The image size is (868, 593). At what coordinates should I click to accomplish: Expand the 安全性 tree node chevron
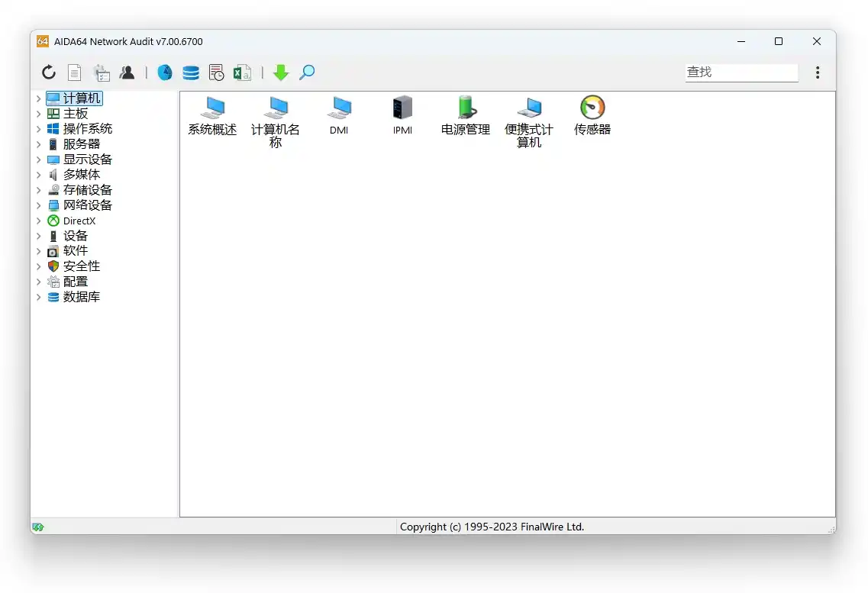click(39, 266)
